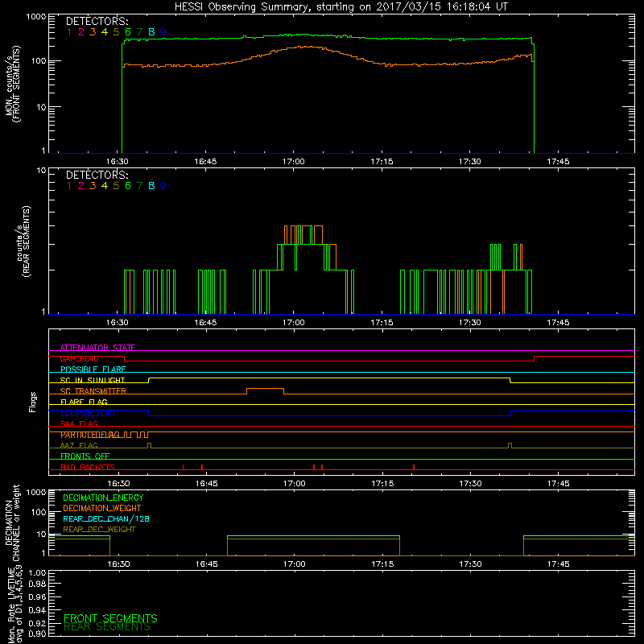Click the counts/s (REAR SEGMENTS) axis title
This screenshot has height=644, width=644.
(x=23, y=242)
